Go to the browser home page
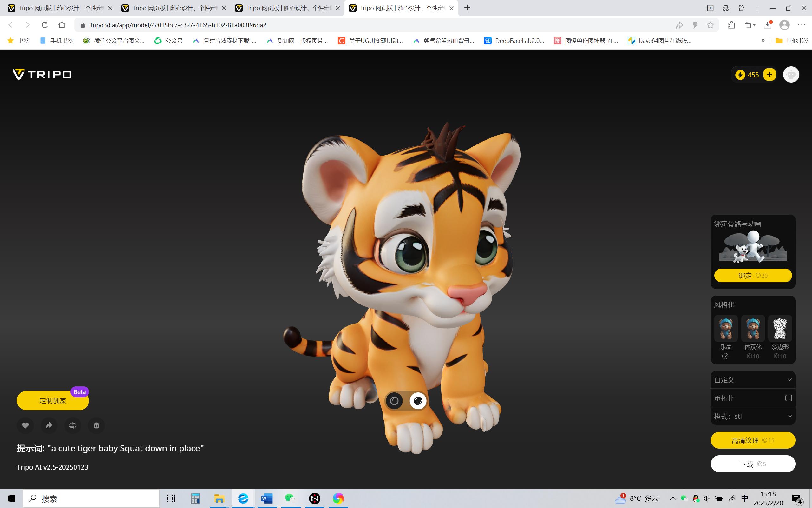Screen dimensions: 812x508 point(62,25)
